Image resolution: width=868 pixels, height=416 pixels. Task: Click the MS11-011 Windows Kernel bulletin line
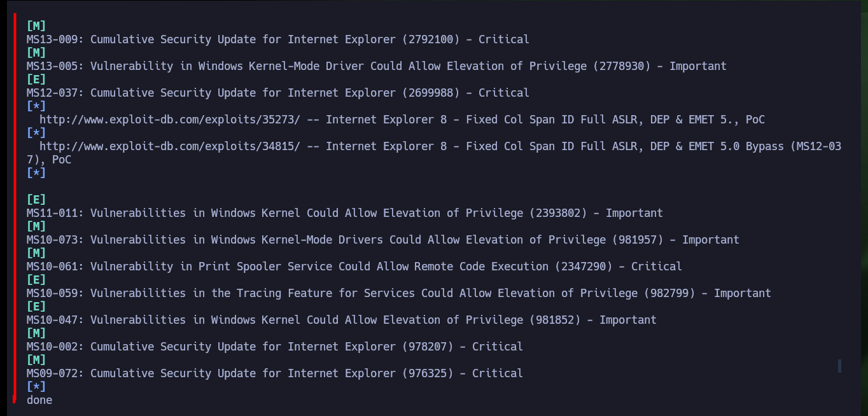coord(344,213)
